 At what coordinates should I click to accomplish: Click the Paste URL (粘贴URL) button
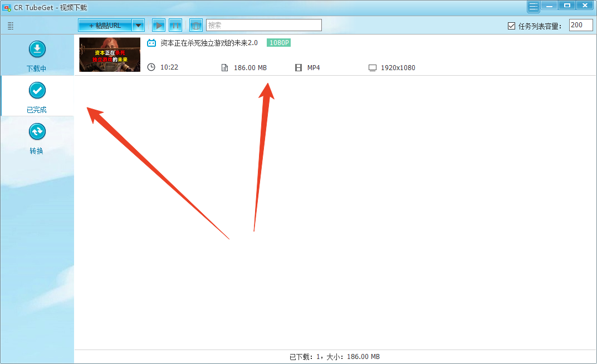105,26
